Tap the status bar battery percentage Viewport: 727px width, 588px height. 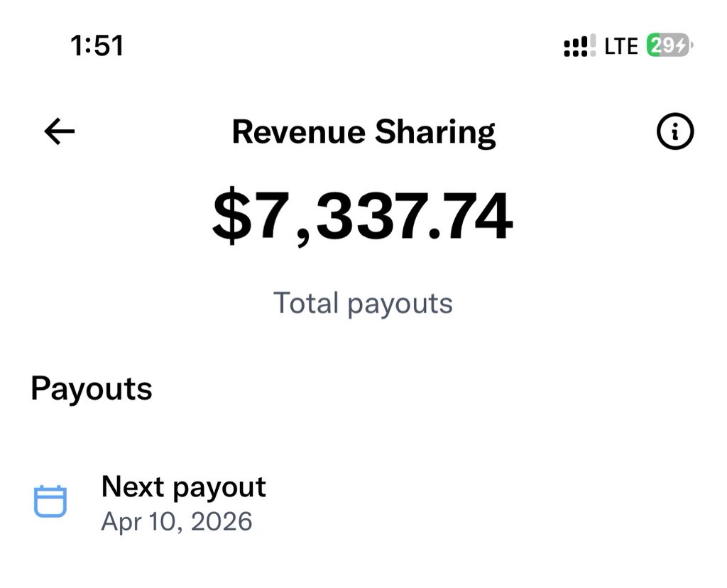(668, 45)
